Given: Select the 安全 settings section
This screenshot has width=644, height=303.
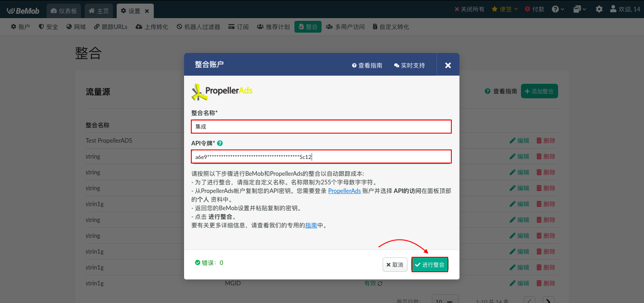Looking at the screenshot, I should coord(48,26).
